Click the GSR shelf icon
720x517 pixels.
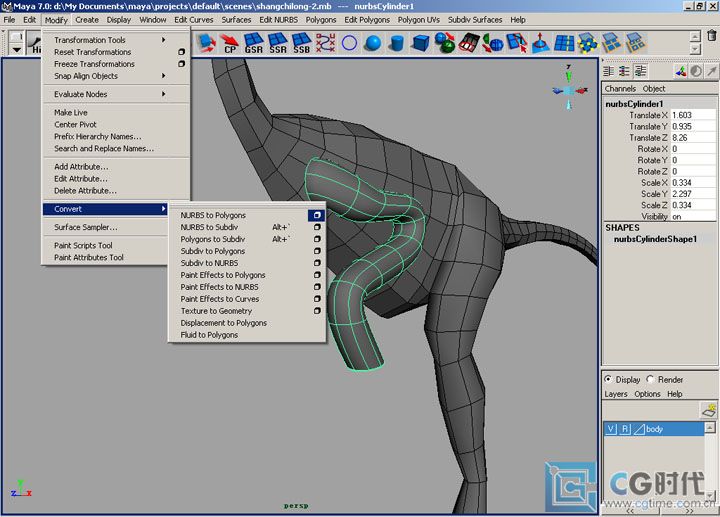[x=253, y=44]
